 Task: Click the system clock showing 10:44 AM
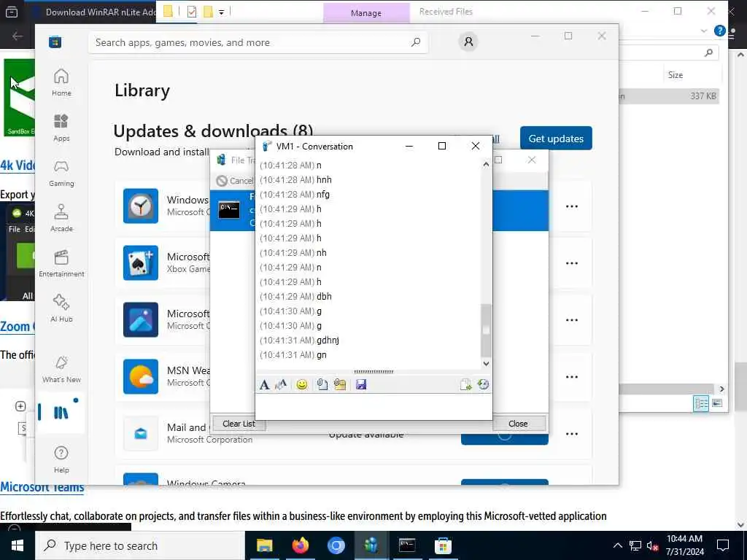point(684,545)
